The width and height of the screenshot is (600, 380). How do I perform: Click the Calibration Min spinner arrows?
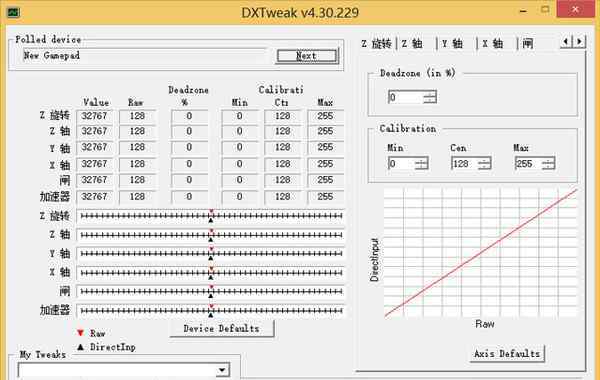click(x=421, y=164)
